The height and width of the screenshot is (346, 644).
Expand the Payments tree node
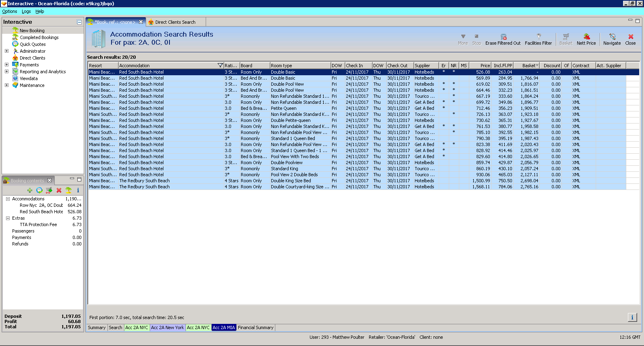(6, 65)
